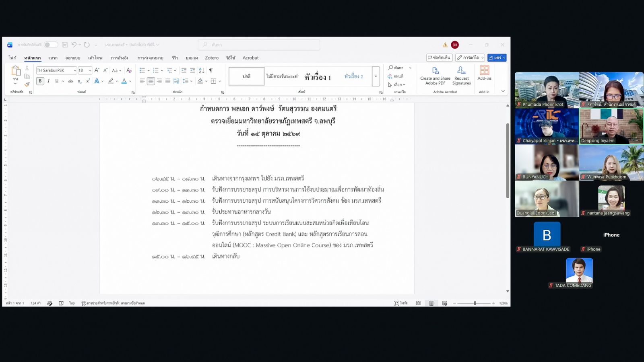Expand the styles gallery arrow
Screen dimensions: 644x362
(376, 76)
